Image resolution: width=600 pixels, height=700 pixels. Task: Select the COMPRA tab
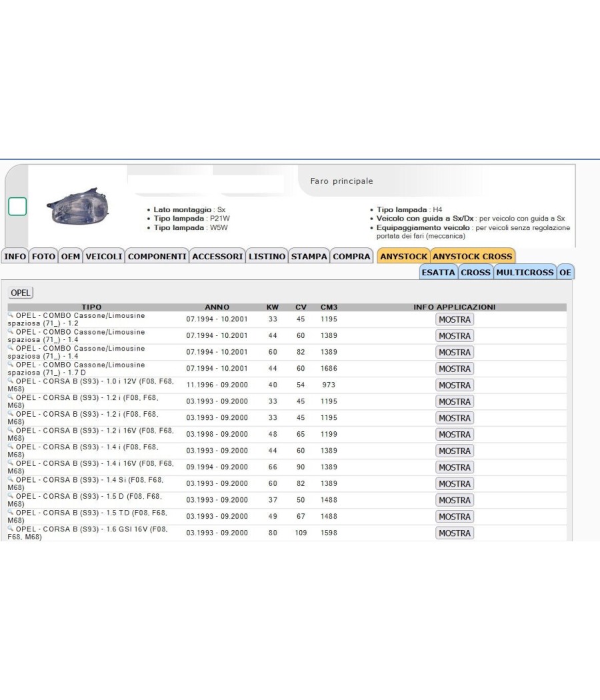(x=351, y=256)
